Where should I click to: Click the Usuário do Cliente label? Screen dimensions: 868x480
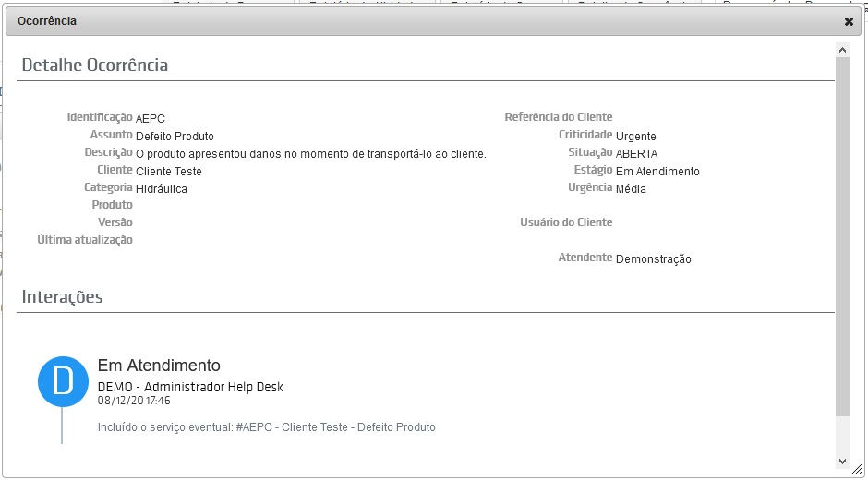point(566,222)
